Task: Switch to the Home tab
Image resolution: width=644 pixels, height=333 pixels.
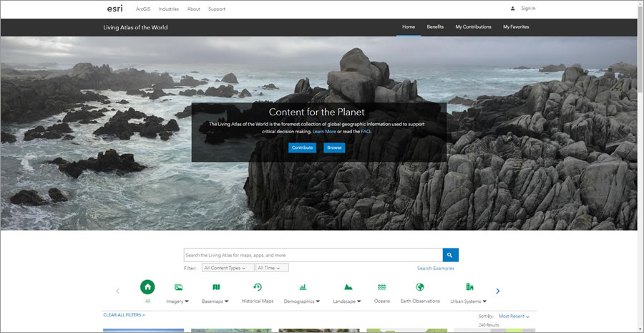Action: click(x=409, y=26)
